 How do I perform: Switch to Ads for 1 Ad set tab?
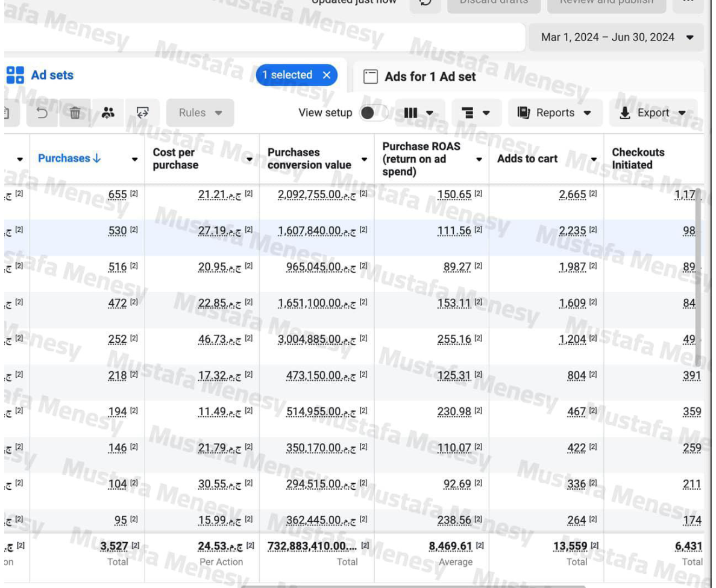[x=430, y=77]
